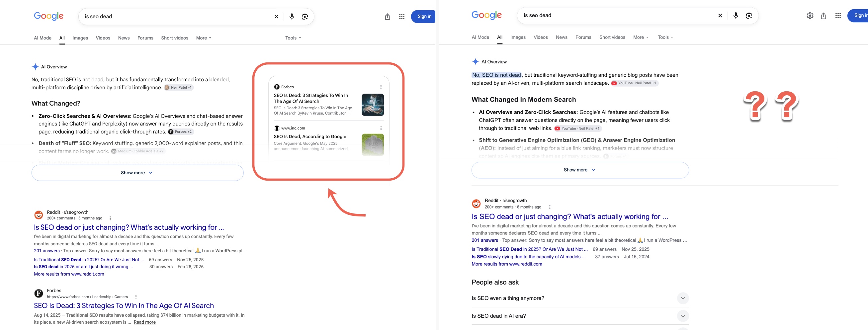Viewport: 868px width, 330px height.
Task: Switch to Short videos tab in right window
Action: (612, 38)
